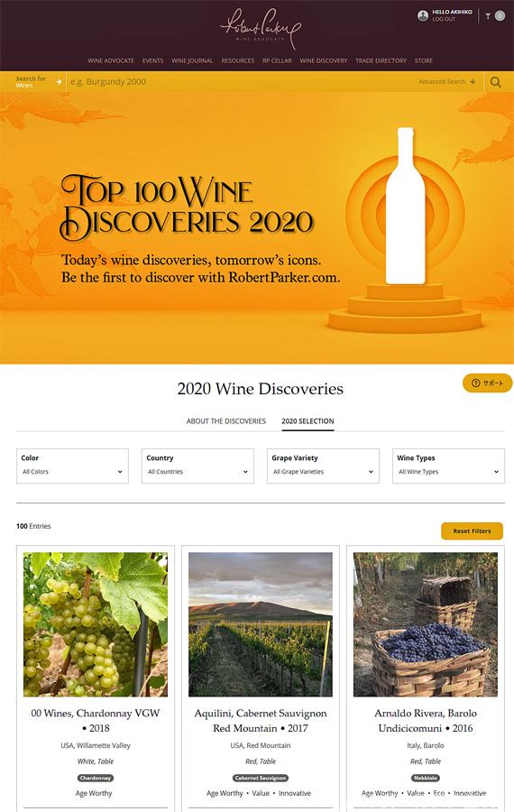Open the Wine Journal menu
Screen dimensions: 514x812
click(192, 60)
